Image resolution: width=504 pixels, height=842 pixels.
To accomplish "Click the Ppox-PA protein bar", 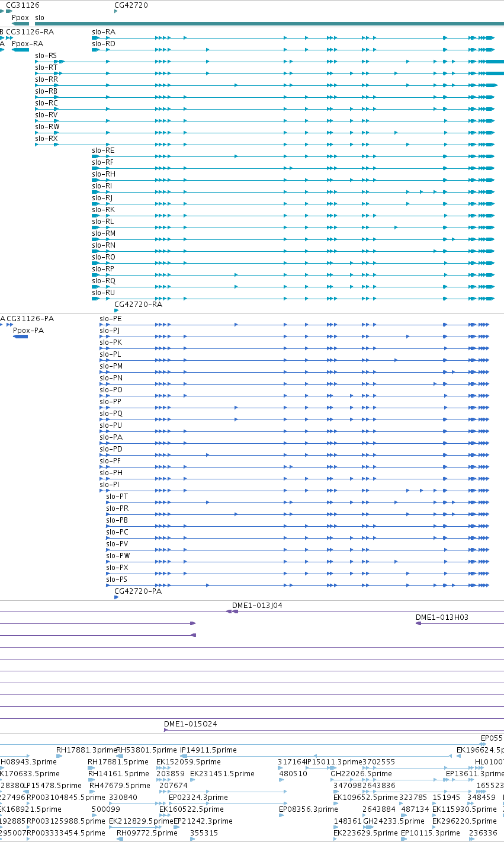I will 21,337.
